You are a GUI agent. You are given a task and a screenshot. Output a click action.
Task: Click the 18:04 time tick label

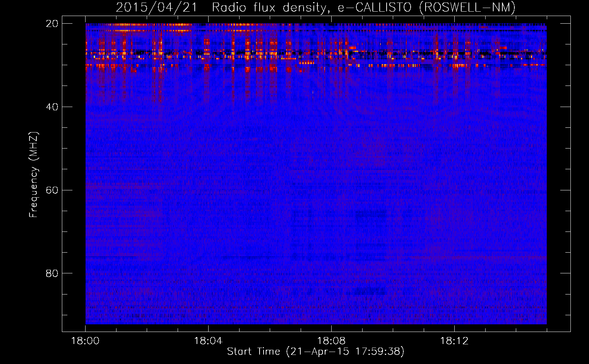(208, 341)
